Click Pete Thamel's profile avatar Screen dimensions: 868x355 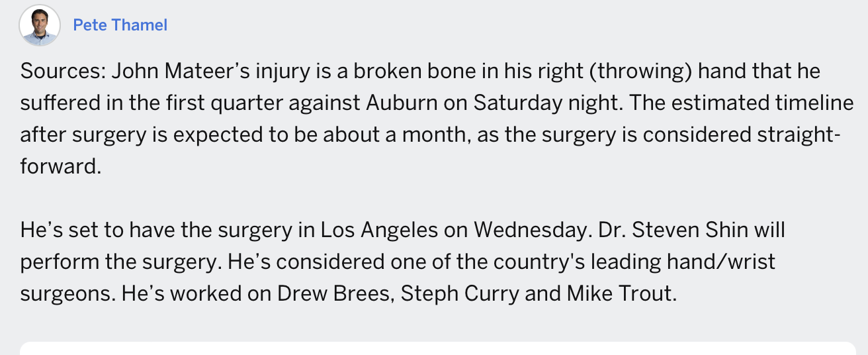(39, 25)
